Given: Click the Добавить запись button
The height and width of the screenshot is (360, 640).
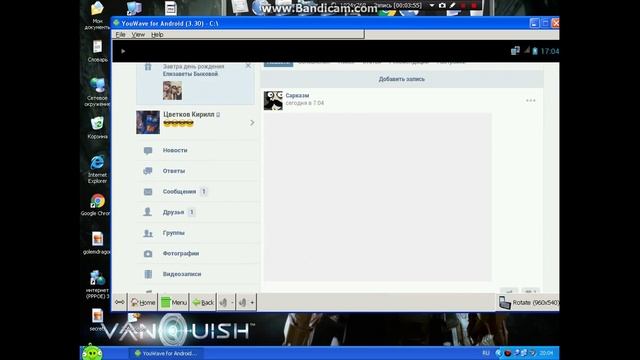Looking at the screenshot, I should coord(402,79).
